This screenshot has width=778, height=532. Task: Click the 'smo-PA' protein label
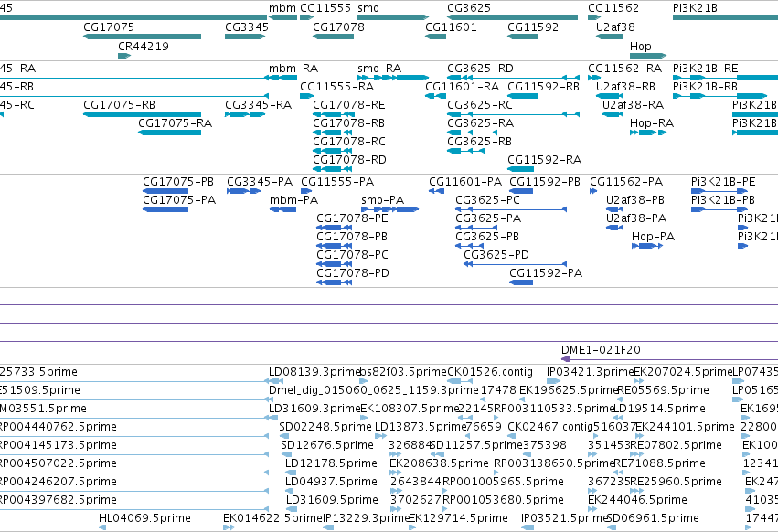(383, 200)
